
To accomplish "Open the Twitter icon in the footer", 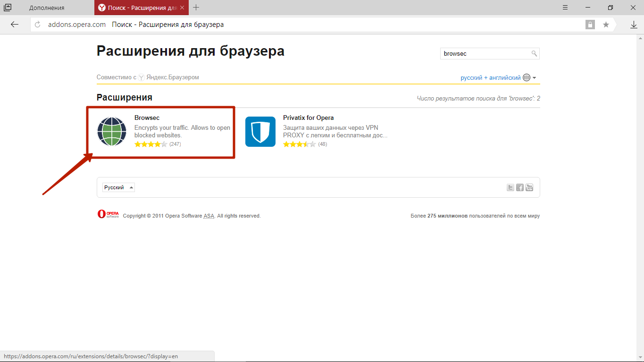I will pos(510,187).
